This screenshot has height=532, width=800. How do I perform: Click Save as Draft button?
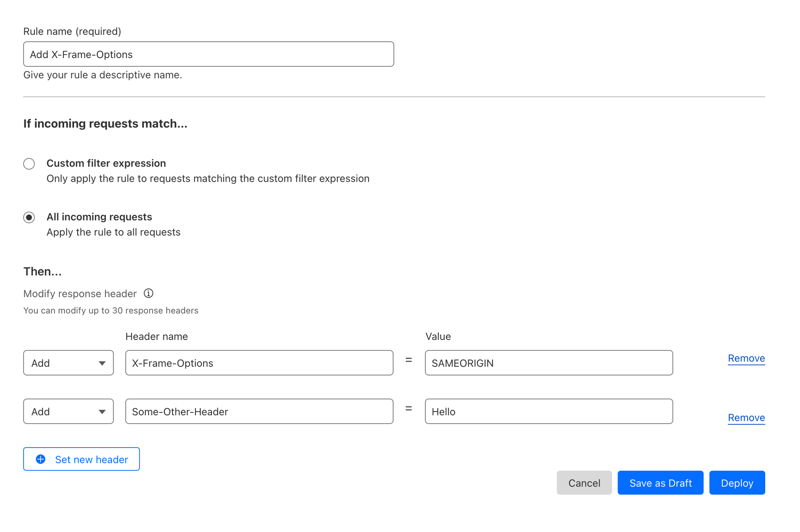660,483
